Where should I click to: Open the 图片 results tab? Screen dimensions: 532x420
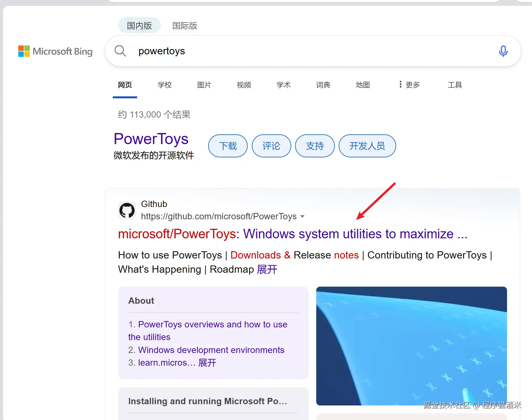coord(204,85)
